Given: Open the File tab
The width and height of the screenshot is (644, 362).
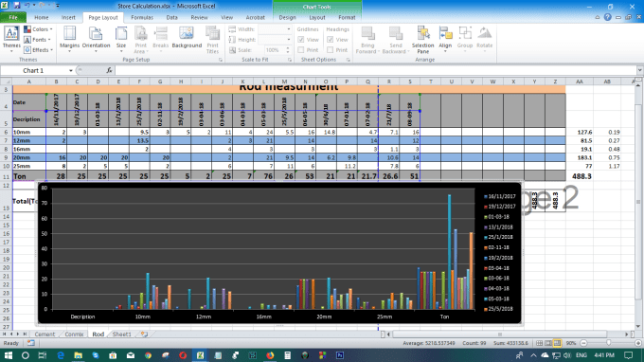Looking at the screenshot, I should 13,18.
